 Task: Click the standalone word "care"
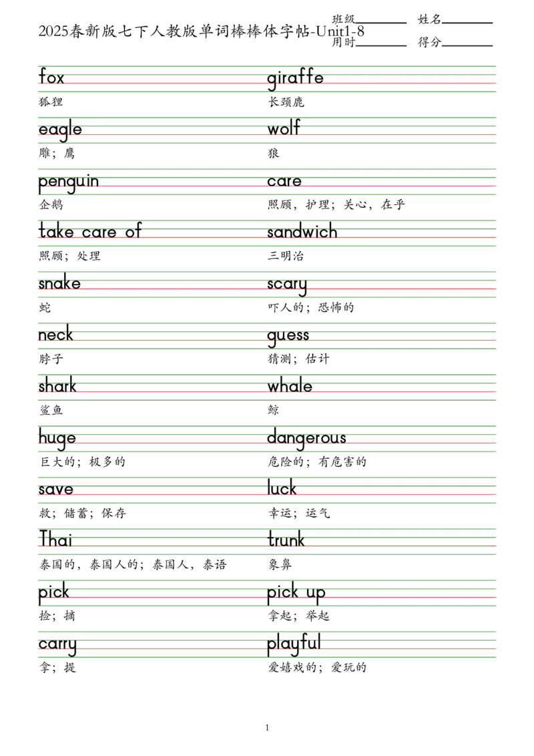[284, 182]
